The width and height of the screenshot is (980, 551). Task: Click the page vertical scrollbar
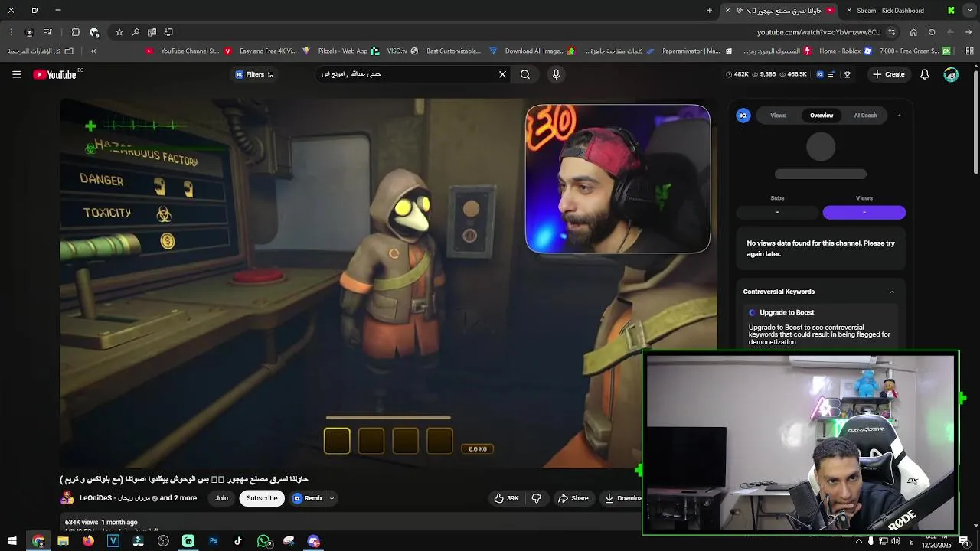[x=975, y=121]
